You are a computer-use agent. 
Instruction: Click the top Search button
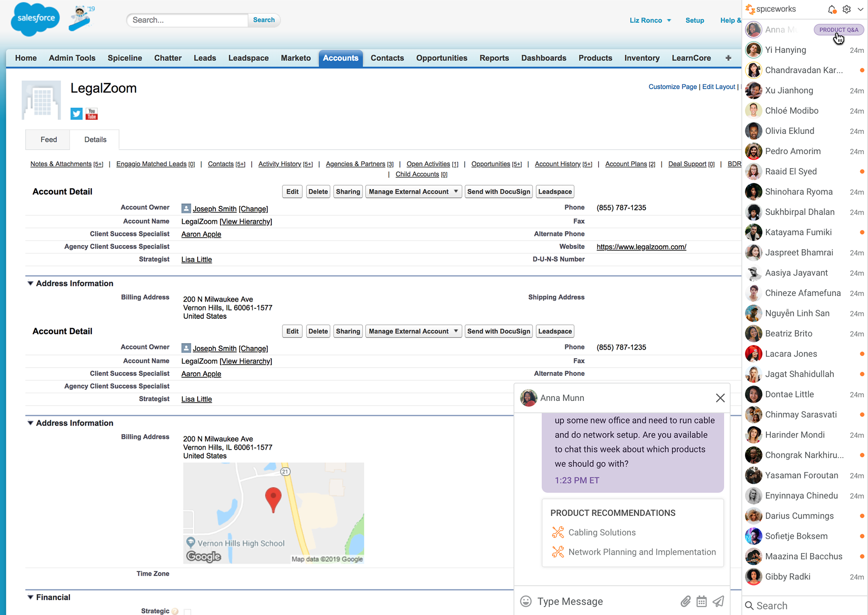[264, 20]
